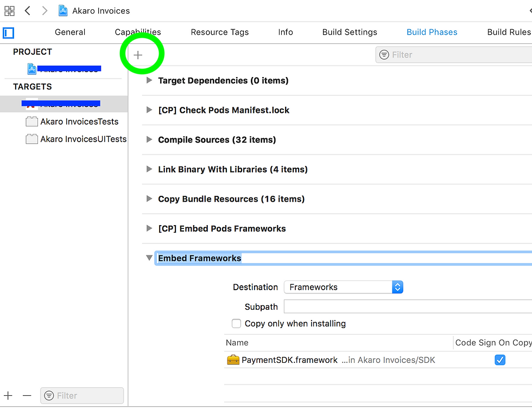The image size is (532, 410).
Task: Open the Build Settings tab
Action: (x=350, y=32)
